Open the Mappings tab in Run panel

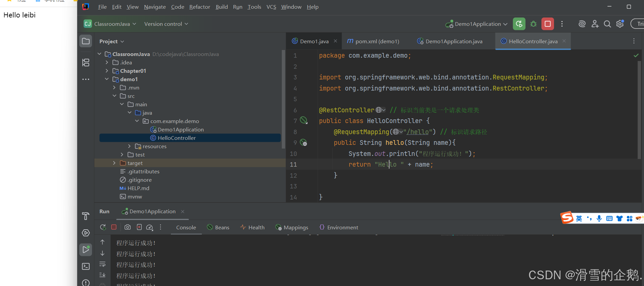292,227
